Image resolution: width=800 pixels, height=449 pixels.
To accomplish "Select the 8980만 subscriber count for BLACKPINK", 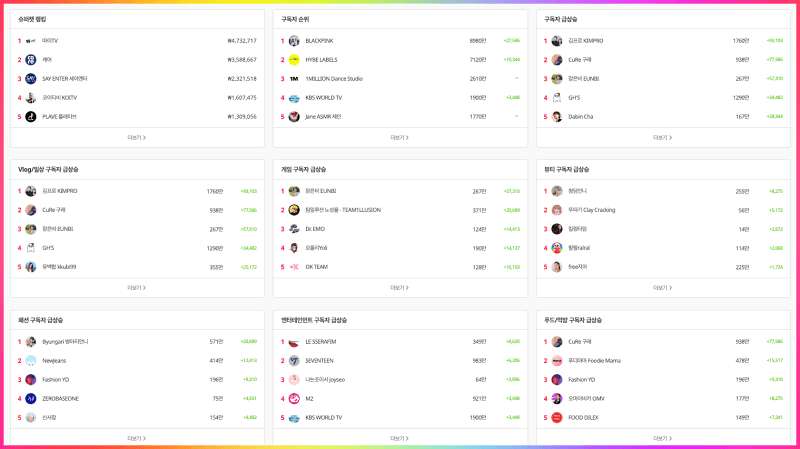I will pos(478,41).
